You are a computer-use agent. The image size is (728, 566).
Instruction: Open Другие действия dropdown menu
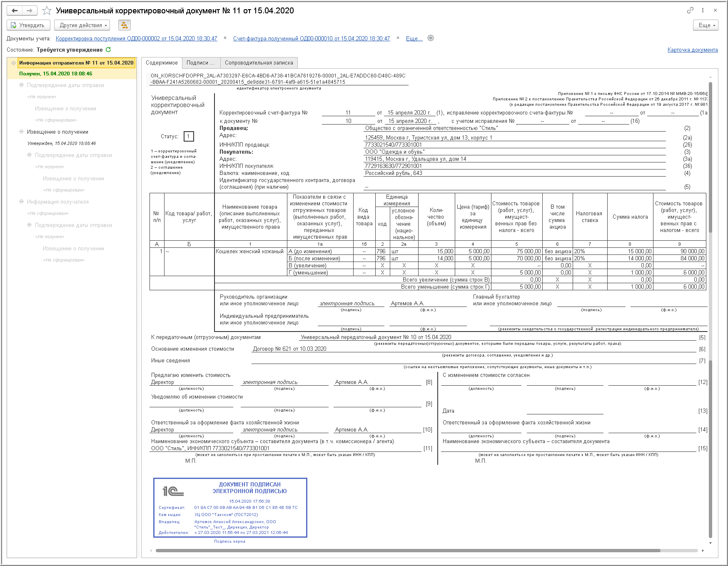(82, 25)
